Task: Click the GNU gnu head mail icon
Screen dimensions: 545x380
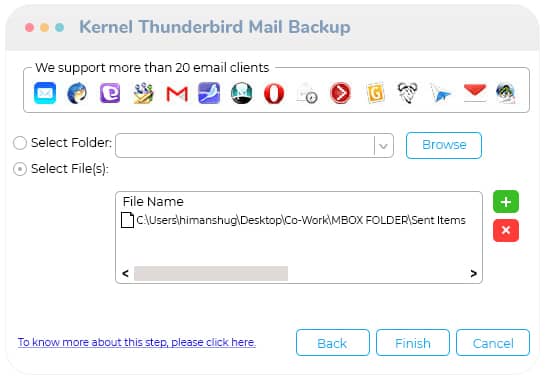Action: (407, 93)
